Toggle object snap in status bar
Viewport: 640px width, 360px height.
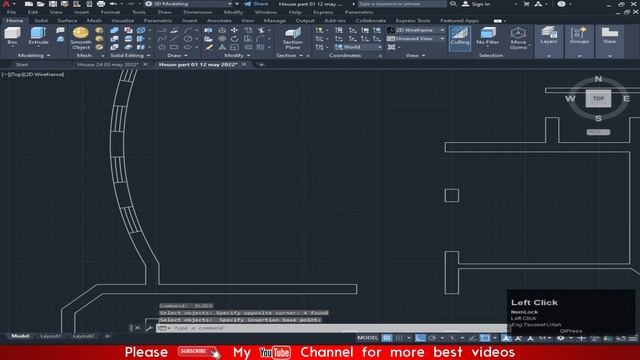point(484,338)
